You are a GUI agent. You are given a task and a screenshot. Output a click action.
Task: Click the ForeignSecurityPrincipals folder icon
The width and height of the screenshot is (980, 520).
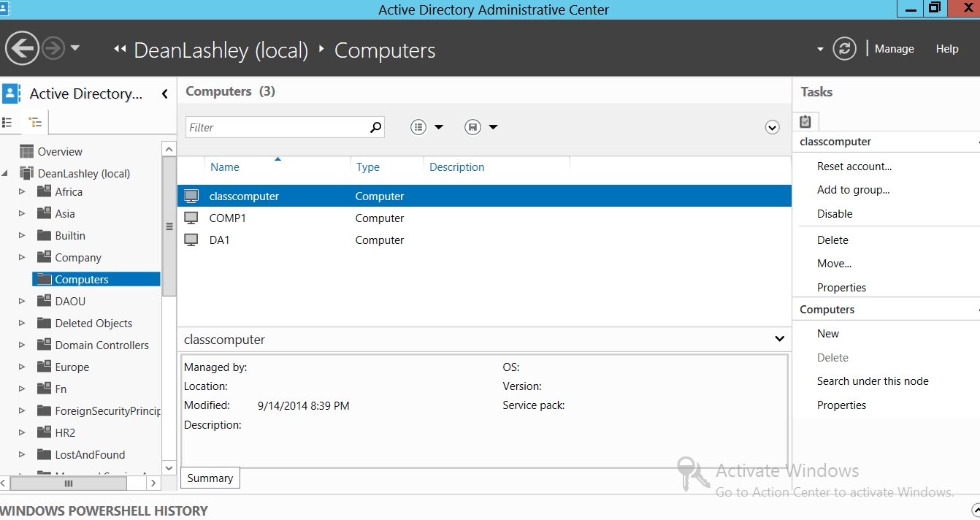(44, 410)
